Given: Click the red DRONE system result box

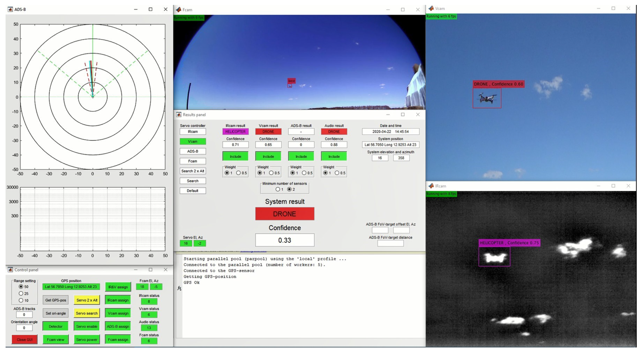Looking at the screenshot, I should click(285, 214).
